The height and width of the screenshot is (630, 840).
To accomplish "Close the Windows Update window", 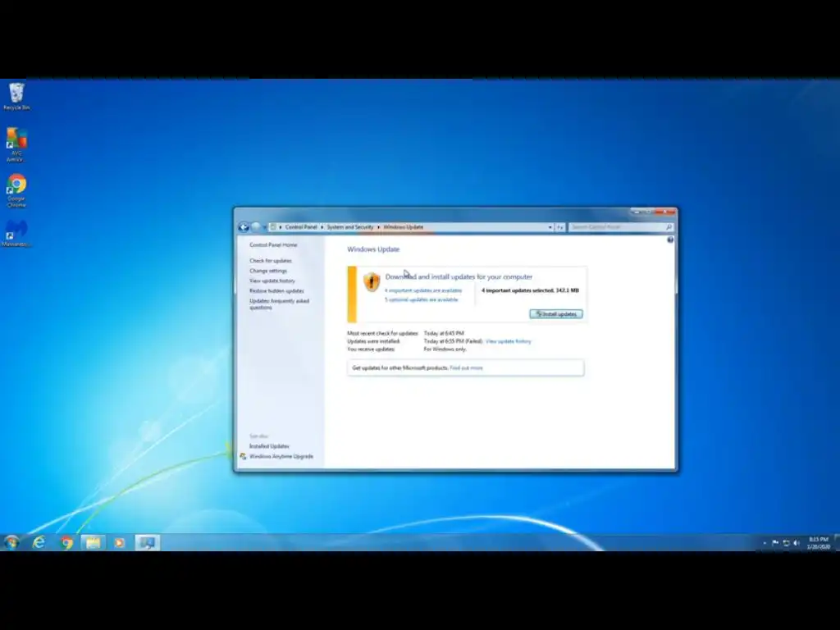I will coord(664,212).
